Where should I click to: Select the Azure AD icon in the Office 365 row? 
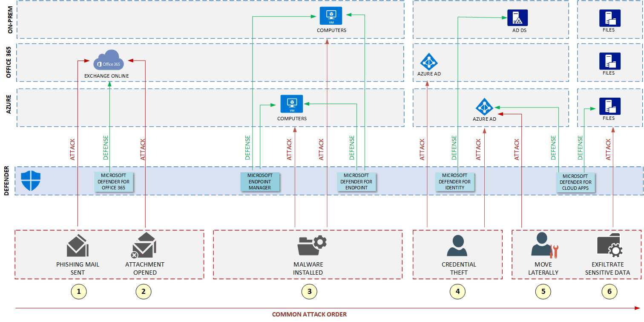pos(429,61)
